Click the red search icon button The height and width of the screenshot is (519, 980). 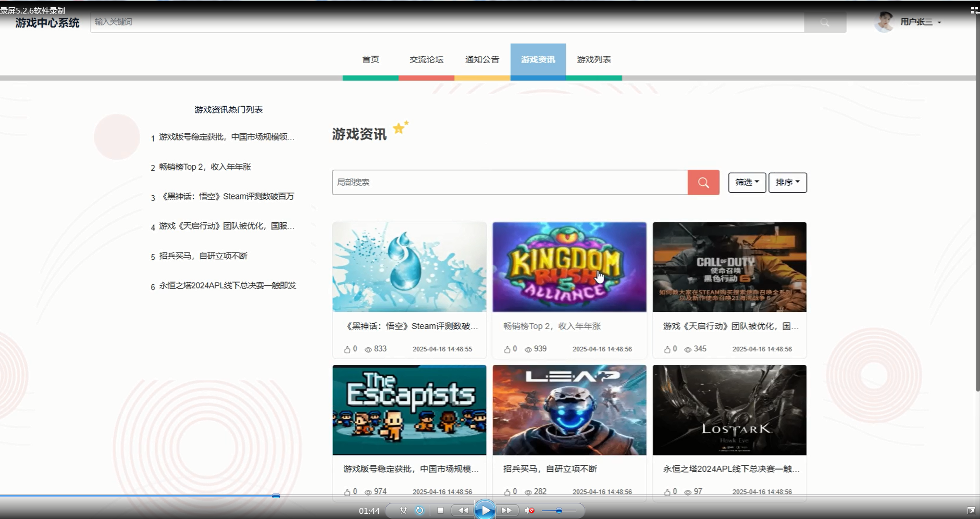(x=703, y=182)
